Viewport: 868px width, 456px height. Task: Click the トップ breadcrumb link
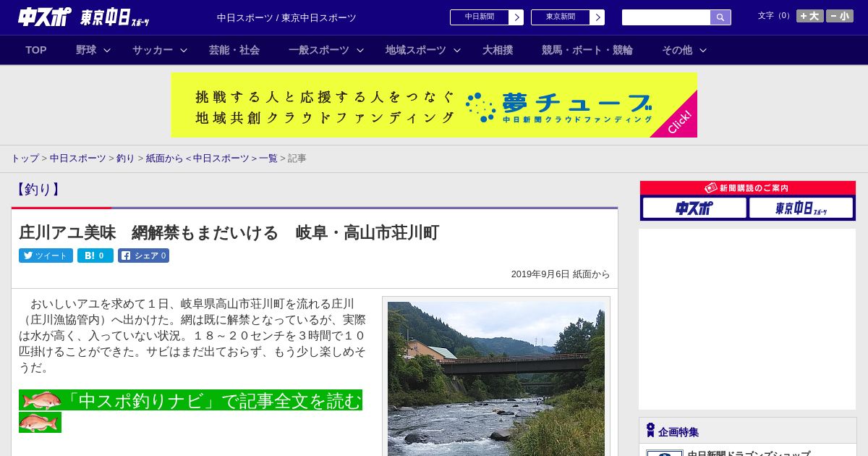(x=25, y=159)
